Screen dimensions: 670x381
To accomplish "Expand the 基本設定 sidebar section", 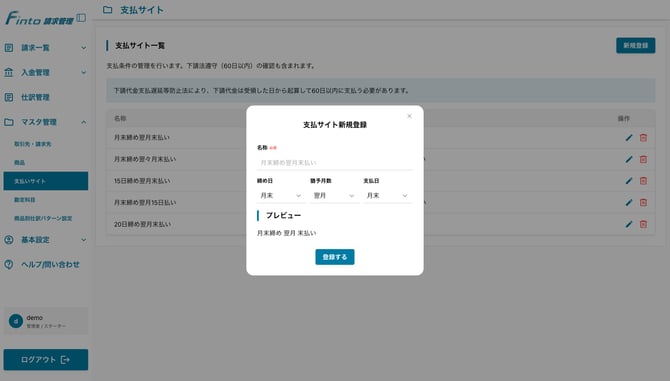I will click(x=84, y=240).
